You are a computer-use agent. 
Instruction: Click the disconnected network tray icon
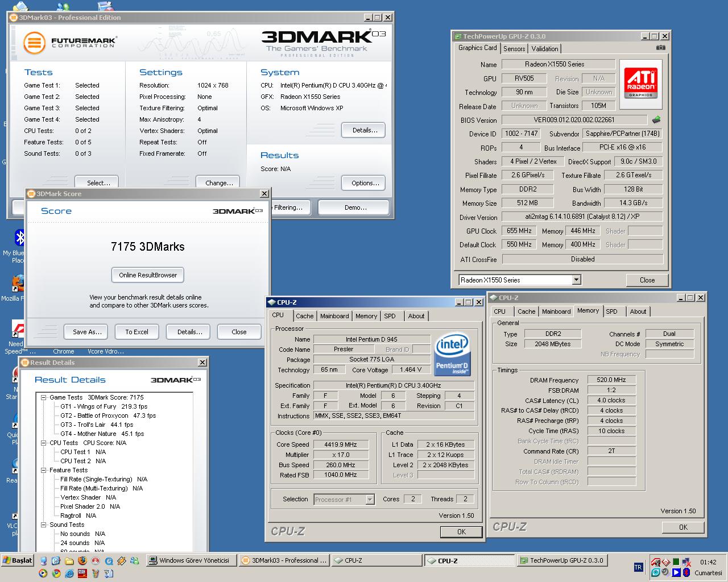tap(687, 562)
